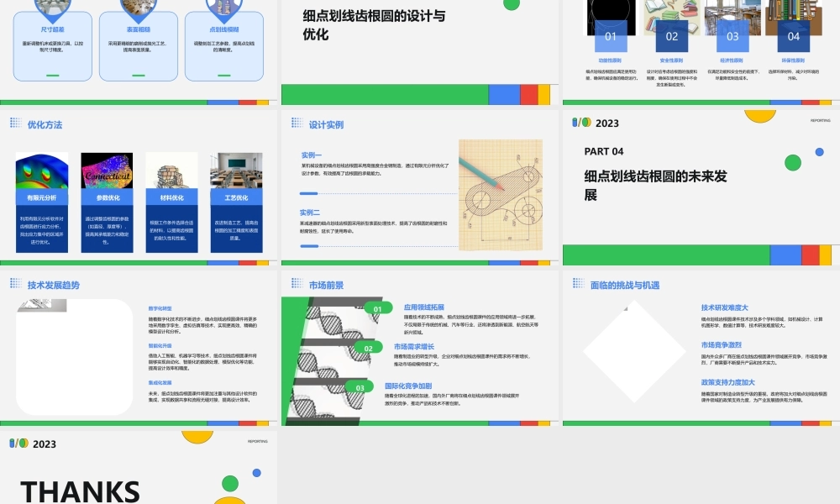The height and width of the screenshot is (504, 840).
Task: Click the PART 04 label on section slide
Action: click(x=604, y=151)
